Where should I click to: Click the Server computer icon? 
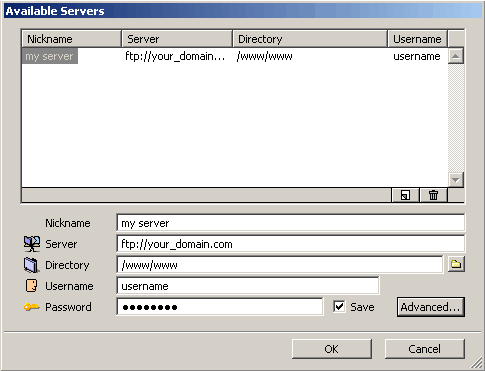[x=32, y=244]
